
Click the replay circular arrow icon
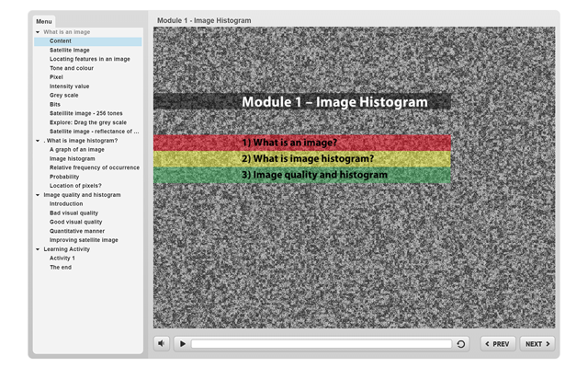click(461, 343)
